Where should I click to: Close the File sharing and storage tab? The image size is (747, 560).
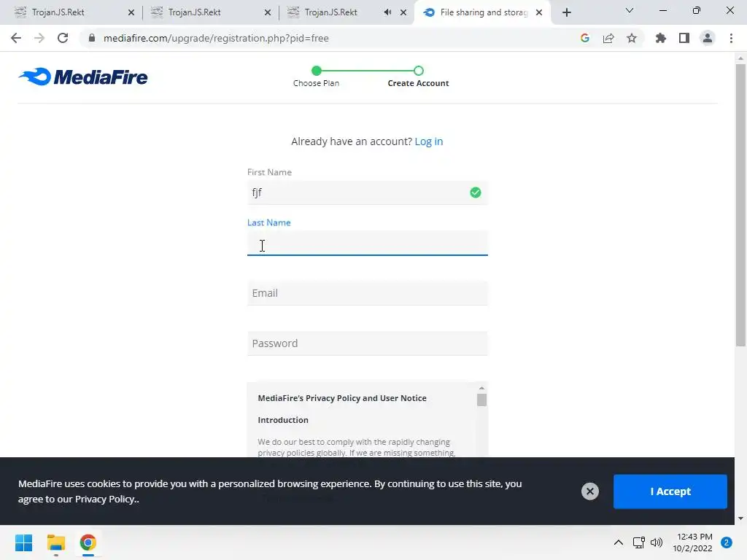pos(539,13)
